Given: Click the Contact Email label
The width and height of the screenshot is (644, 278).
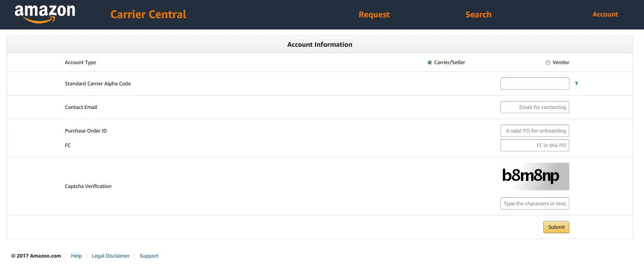Looking at the screenshot, I should (x=81, y=107).
